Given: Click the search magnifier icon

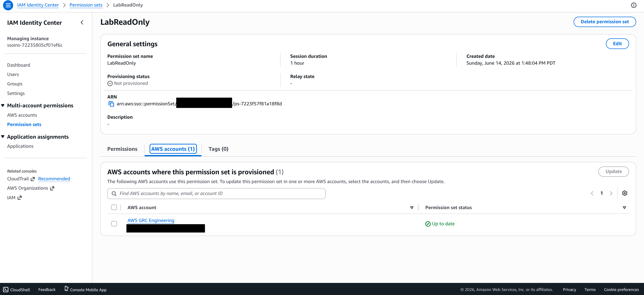Looking at the screenshot, I should click(114, 193).
